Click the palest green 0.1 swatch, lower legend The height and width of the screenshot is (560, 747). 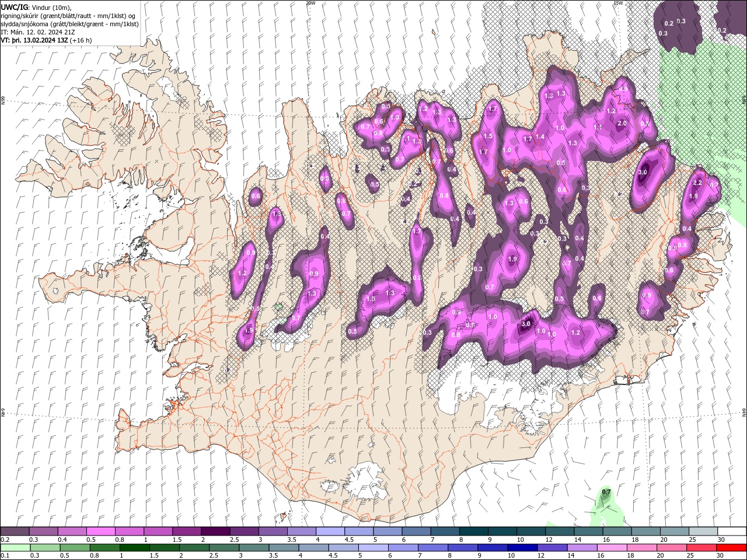16,548
